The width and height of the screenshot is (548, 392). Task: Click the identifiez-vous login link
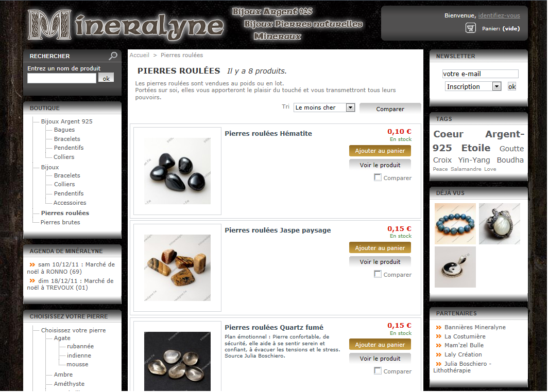499,15
